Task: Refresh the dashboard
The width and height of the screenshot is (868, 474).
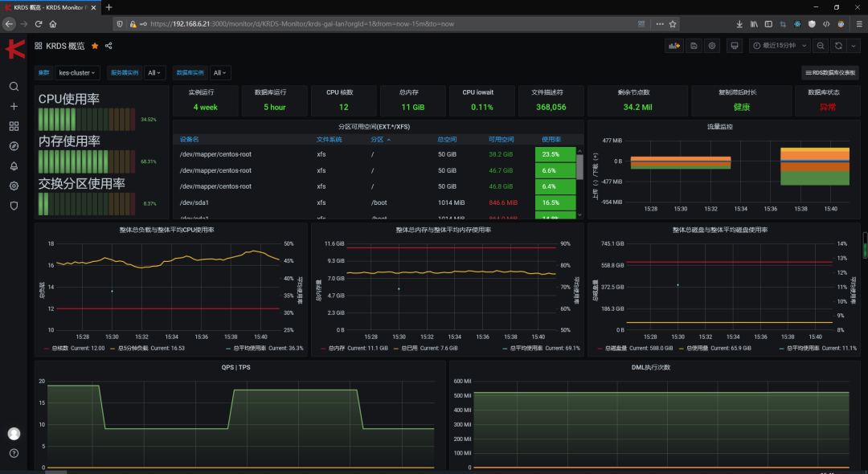Action: tap(838, 46)
